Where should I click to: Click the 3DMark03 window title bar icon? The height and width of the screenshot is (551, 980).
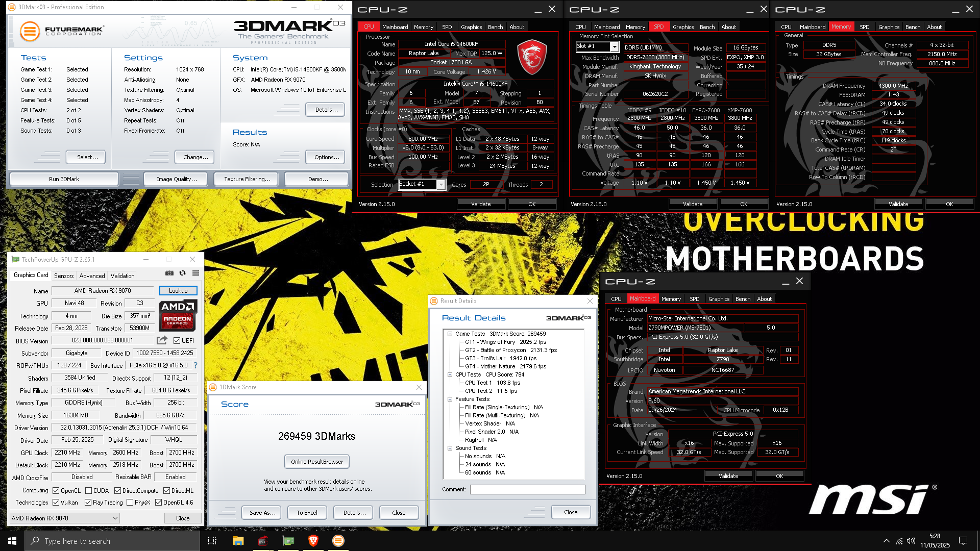click(12, 7)
